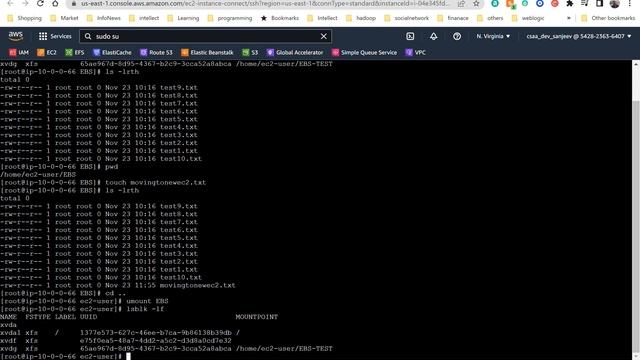This screenshot has height=360, width=640.
Task: Expand the csaa_dev_sanjeev account dropdown
Action: click(x=579, y=36)
